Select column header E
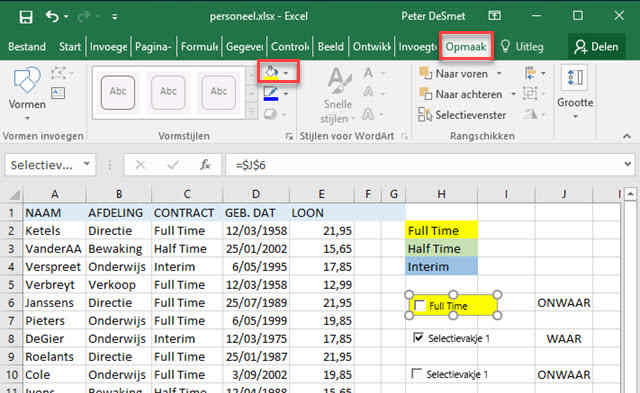This screenshot has height=393, width=640. coord(322,195)
